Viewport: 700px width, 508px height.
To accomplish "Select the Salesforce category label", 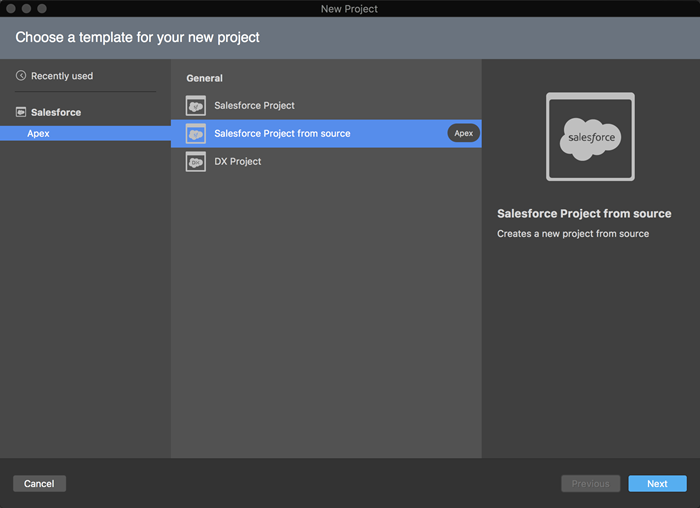I will pos(56,112).
